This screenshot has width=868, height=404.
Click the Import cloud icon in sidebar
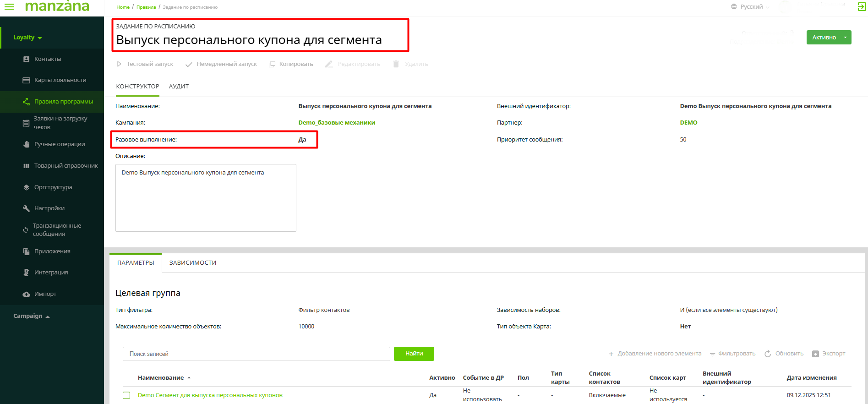[27, 294]
